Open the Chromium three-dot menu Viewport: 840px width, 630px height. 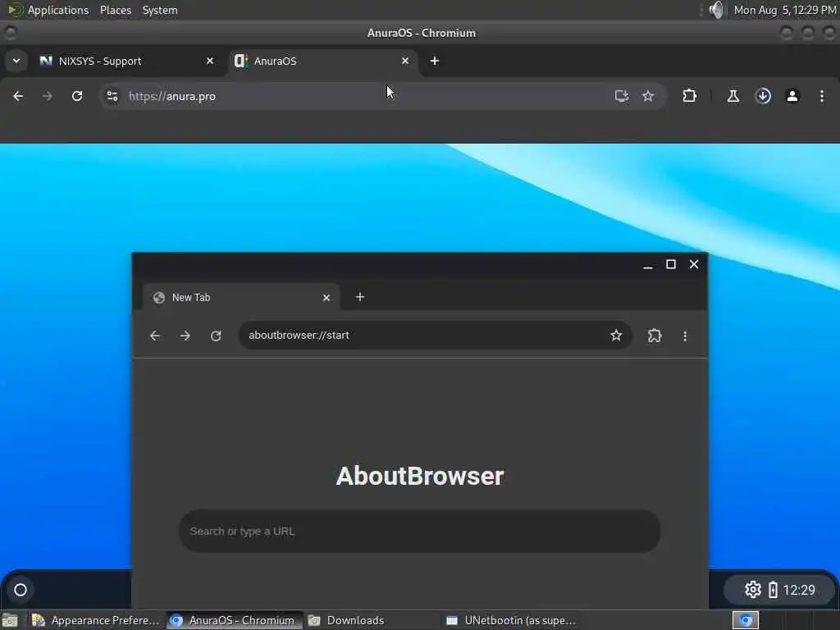click(x=822, y=96)
